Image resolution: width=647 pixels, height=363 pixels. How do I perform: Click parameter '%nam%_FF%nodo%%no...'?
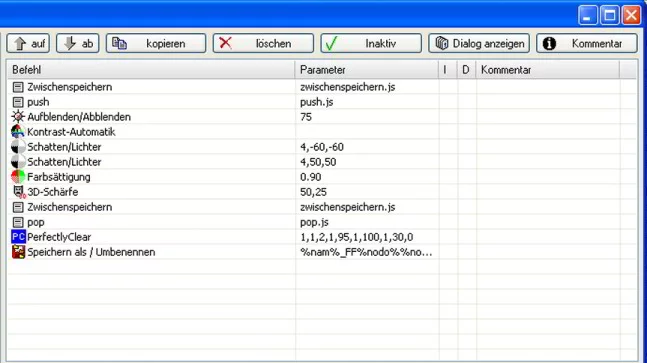(366, 252)
